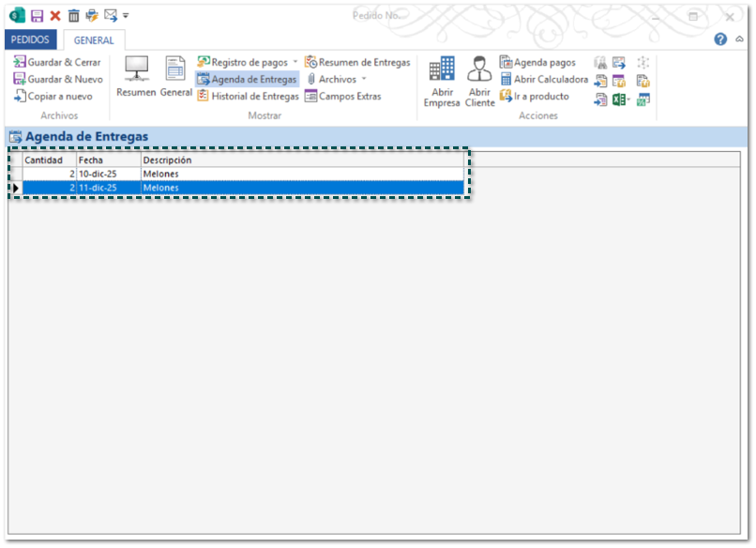Viewport: 756px width, 548px height.
Task: Click the trash can delete icon
Action: 74,16
